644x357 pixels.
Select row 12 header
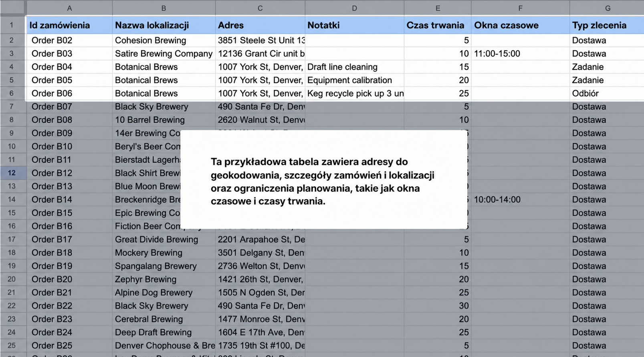(12, 173)
